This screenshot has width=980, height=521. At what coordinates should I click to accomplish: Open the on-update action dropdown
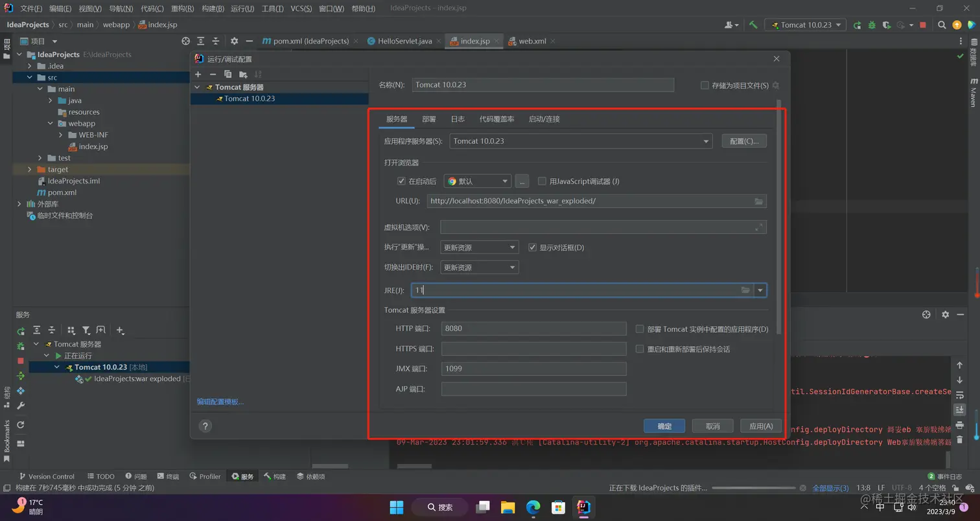[480, 248]
